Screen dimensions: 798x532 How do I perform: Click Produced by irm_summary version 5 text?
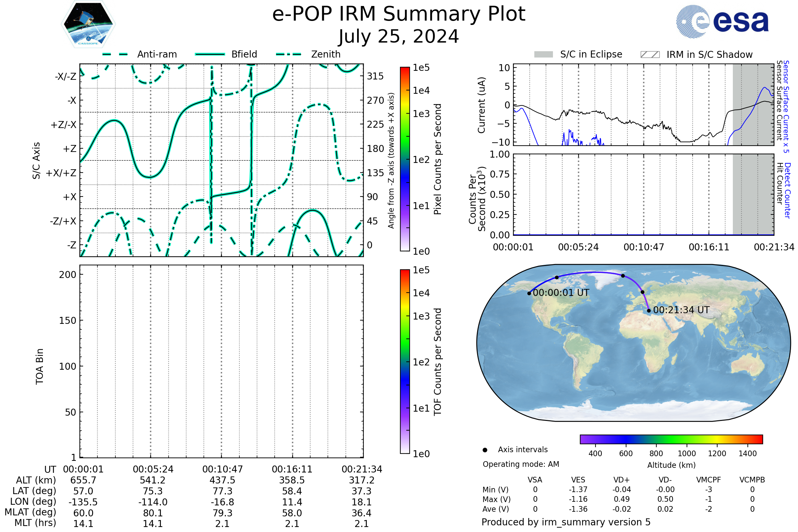coord(566,522)
